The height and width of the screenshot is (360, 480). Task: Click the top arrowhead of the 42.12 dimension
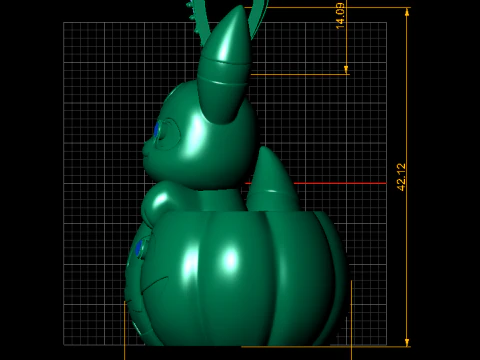pyautogui.click(x=407, y=12)
